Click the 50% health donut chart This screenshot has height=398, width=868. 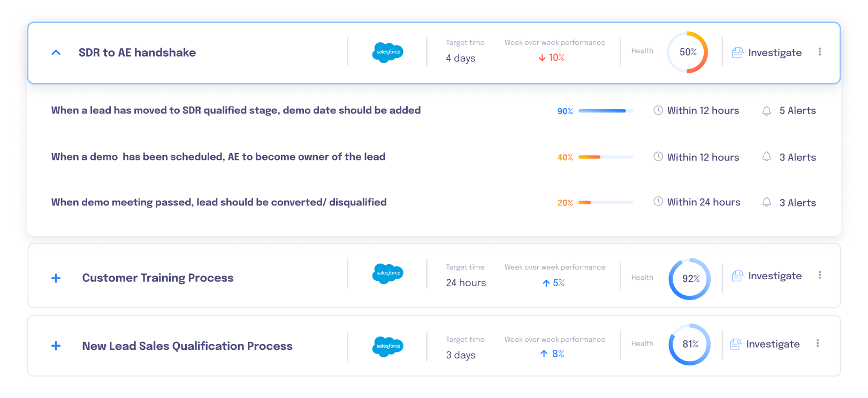pyautogui.click(x=688, y=52)
